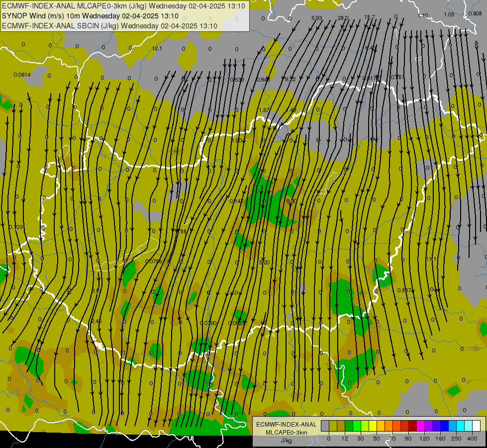Click the map value 0.103
487x448 pixels.
click(16, 227)
